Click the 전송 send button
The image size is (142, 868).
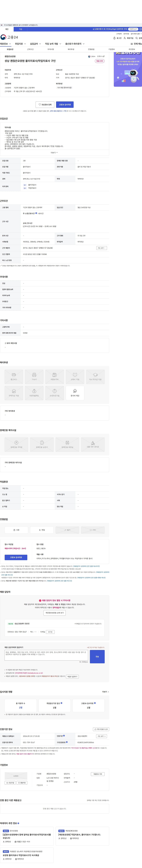pos(97,657)
